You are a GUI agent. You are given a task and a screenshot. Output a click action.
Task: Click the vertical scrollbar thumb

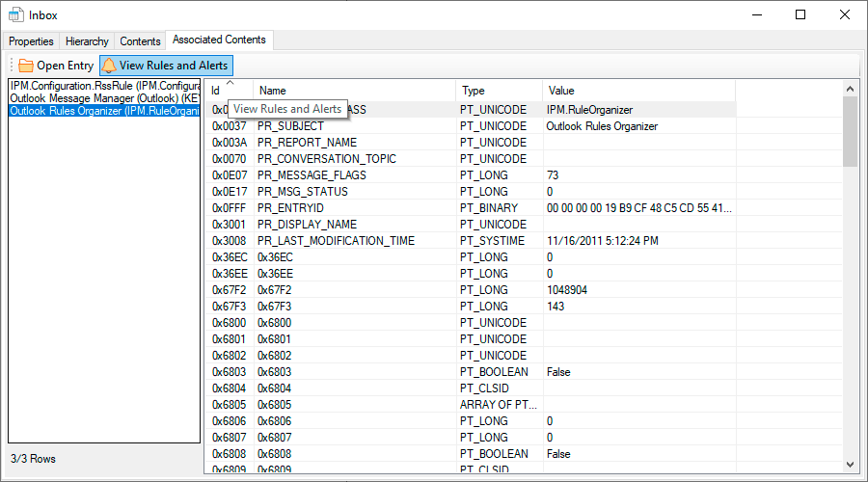pyautogui.click(x=851, y=132)
